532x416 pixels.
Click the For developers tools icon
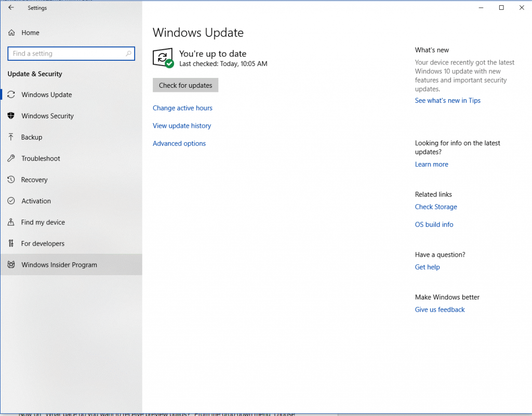click(11, 244)
